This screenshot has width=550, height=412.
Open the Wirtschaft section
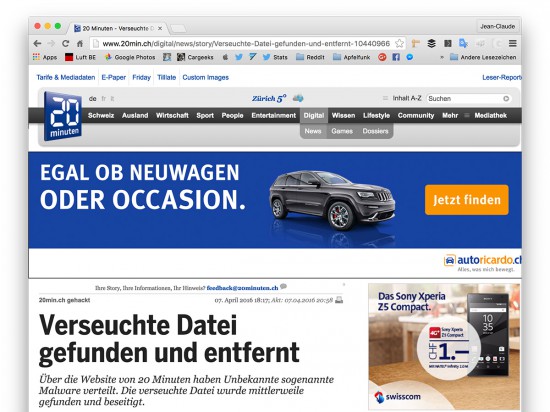(172, 115)
